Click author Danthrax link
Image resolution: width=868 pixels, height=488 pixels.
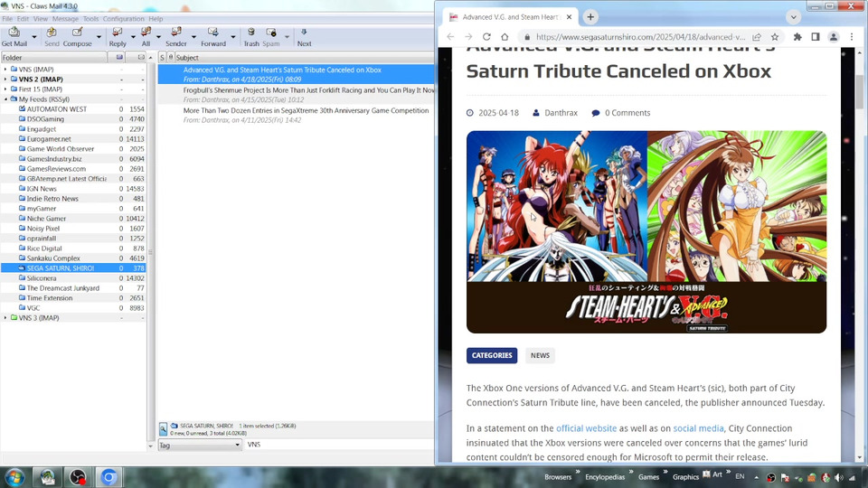(561, 113)
